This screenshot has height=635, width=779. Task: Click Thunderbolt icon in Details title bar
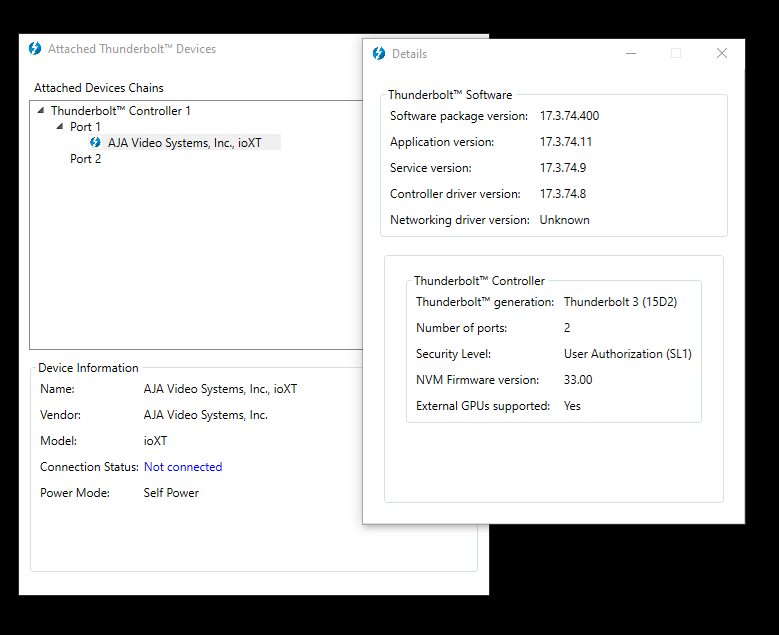[378, 54]
